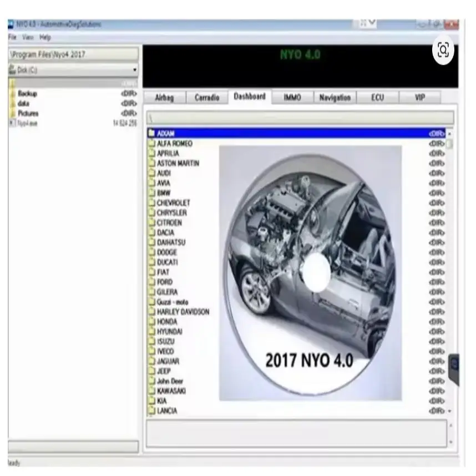Open the File menu
The height and width of the screenshot is (476, 476).
tap(12, 37)
